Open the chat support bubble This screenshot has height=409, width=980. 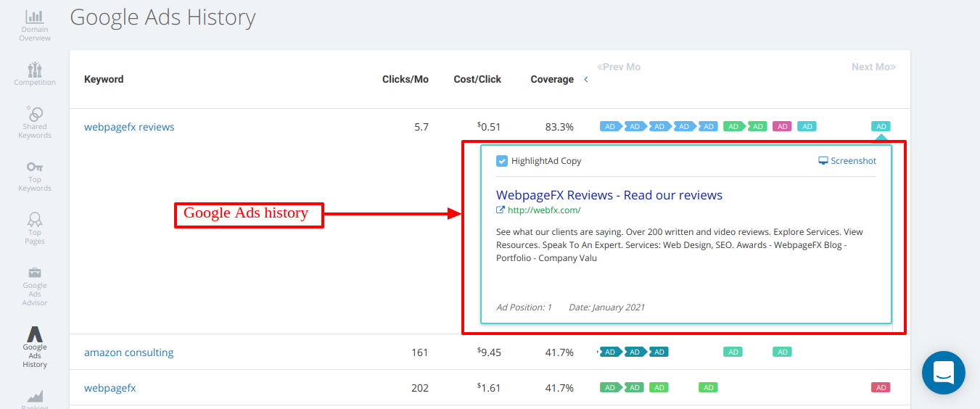tap(943, 373)
